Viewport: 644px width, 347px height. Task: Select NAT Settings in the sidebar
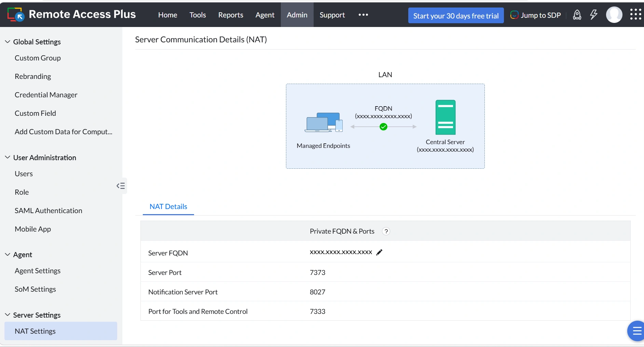click(61, 331)
